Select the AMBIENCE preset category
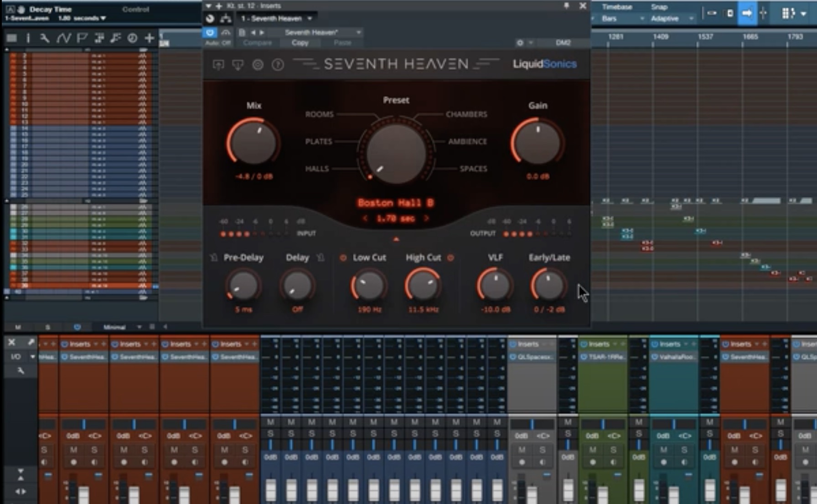 (x=467, y=142)
